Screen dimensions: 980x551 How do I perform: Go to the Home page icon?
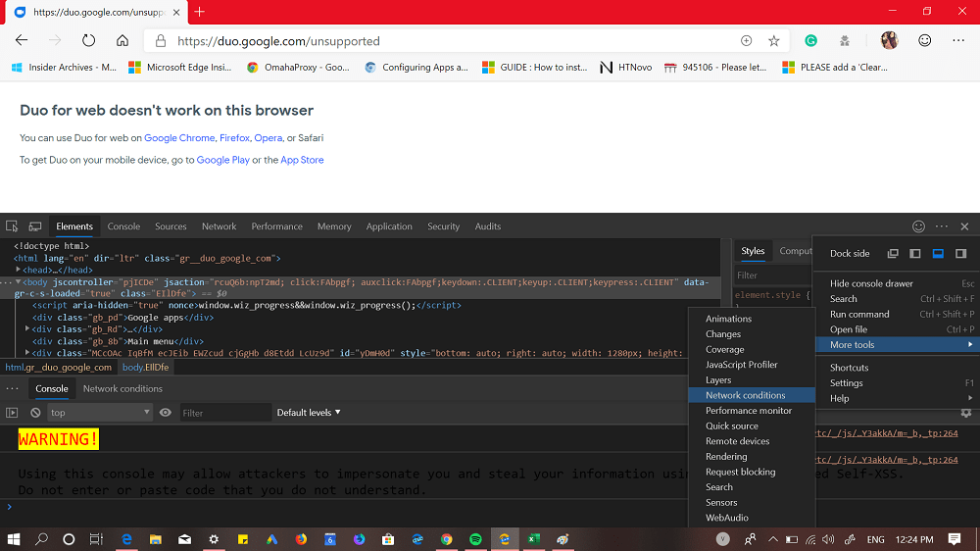[122, 40]
